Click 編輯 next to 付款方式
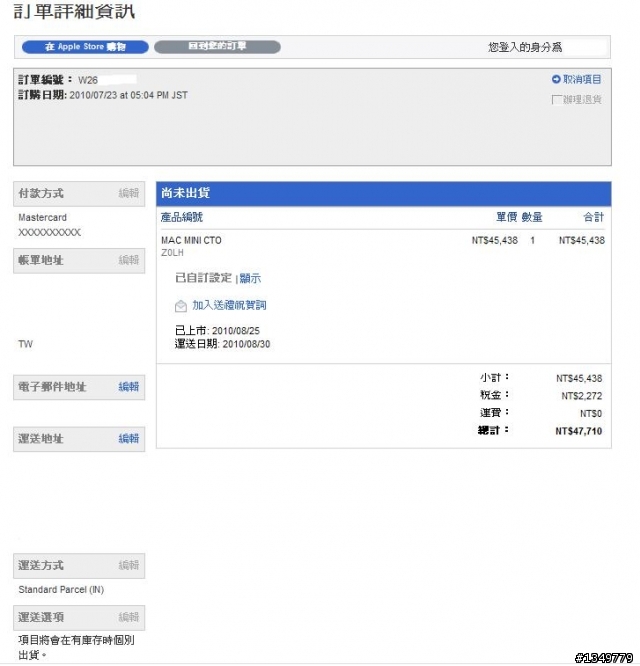This screenshot has height=666, width=640. 129,193
